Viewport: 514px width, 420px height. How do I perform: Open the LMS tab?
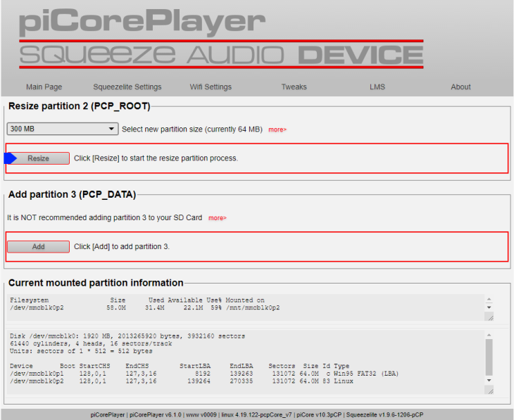click(x=377, y=87)
